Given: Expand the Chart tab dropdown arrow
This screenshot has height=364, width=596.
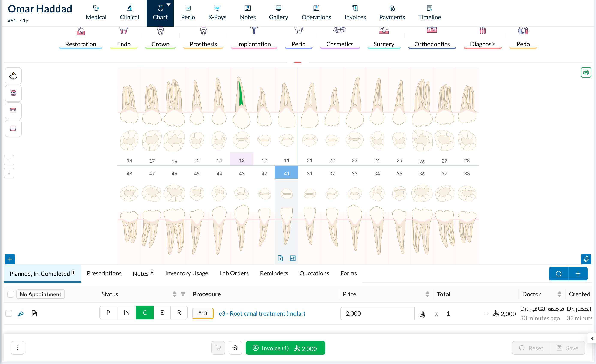Looking at the screenshot, I should (x=169, y=4).
